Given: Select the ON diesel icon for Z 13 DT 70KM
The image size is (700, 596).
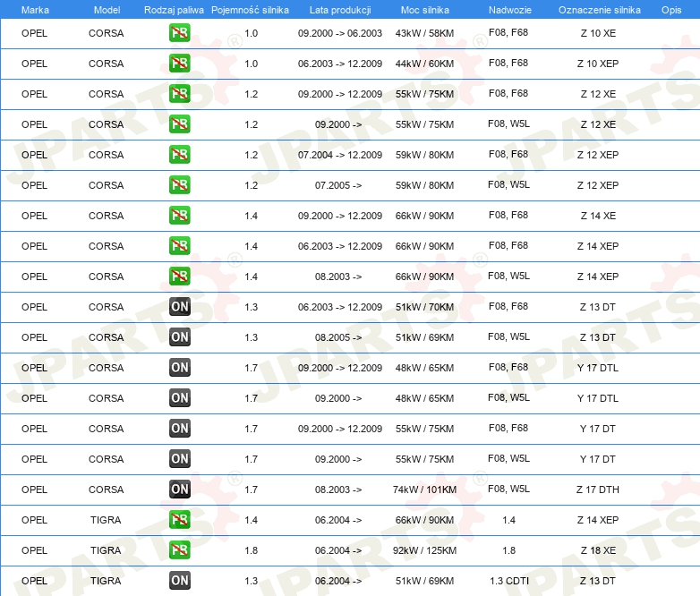Looking at the screenshot, I should pyautogui.click(x=179, y=307).
